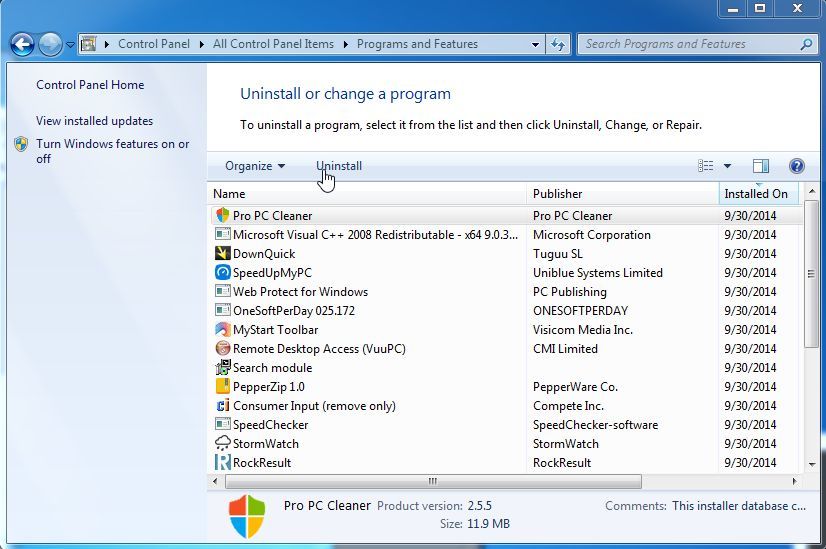Select the RockResult name text
Viewport: 826px width, 549px height.
(x=262, y=463)
